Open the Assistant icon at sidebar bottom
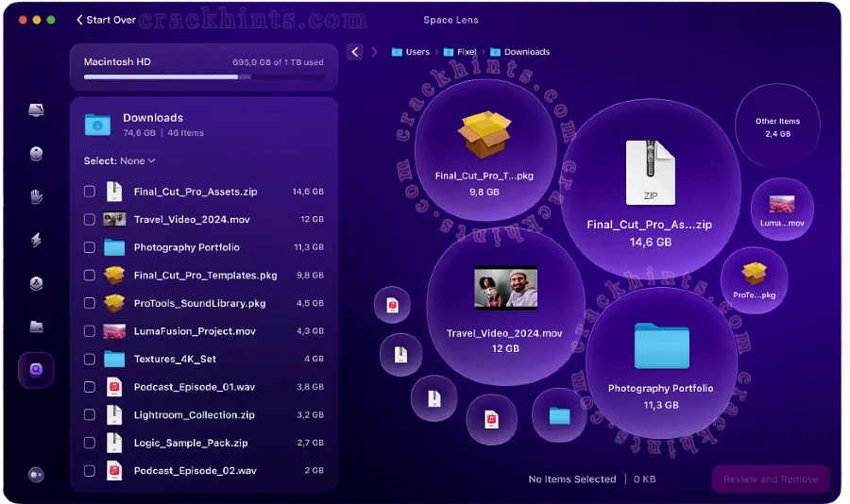Screen dimensions: 850x504 tap(36, 475)
